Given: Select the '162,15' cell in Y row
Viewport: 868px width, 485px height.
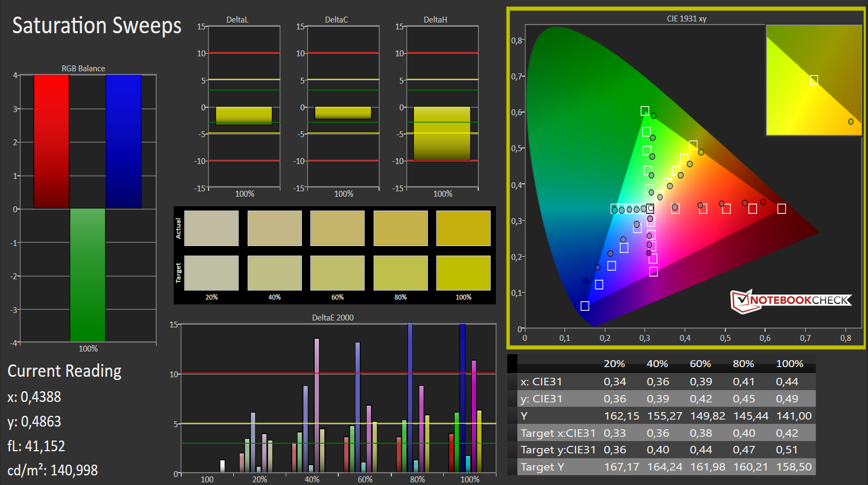Looking at the screenshot, I should coord(621,416).
